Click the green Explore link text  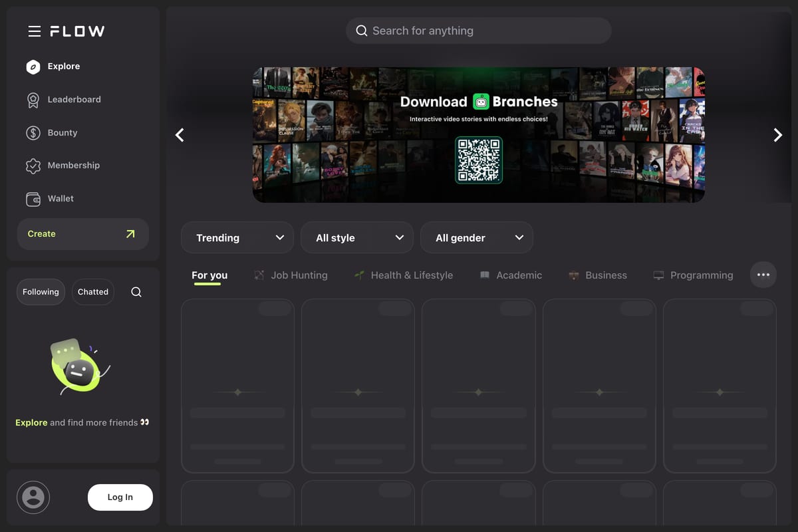coord(31,423)
